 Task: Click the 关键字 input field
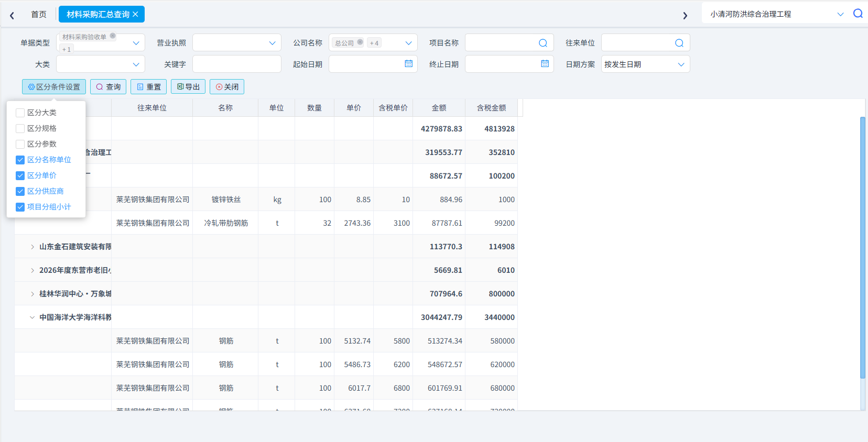pyautogui.click(x=237, y=64)
